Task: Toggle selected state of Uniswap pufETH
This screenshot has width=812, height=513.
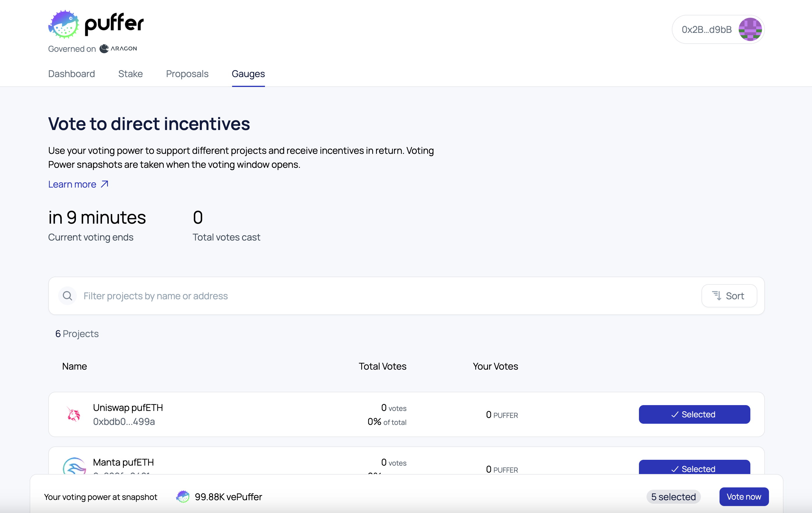Action: click(695, 414)
